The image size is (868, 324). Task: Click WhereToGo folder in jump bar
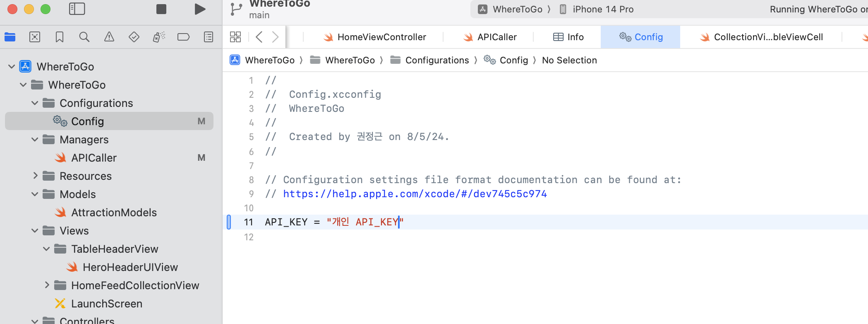[343, 60]
